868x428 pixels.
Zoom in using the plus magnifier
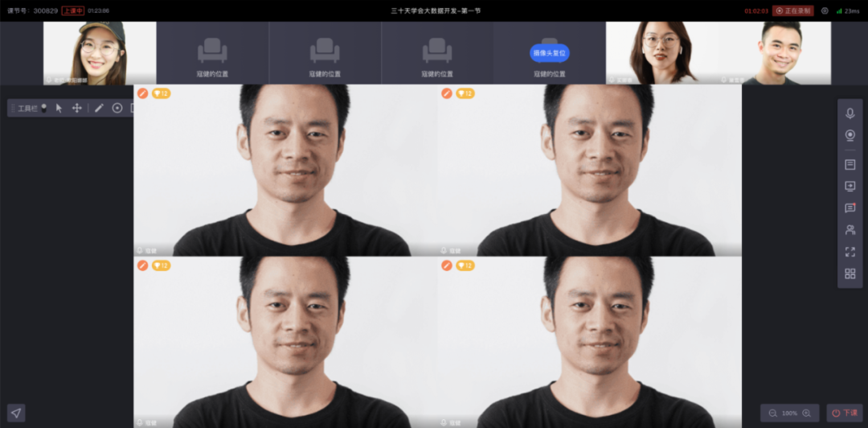click(807, 413)
